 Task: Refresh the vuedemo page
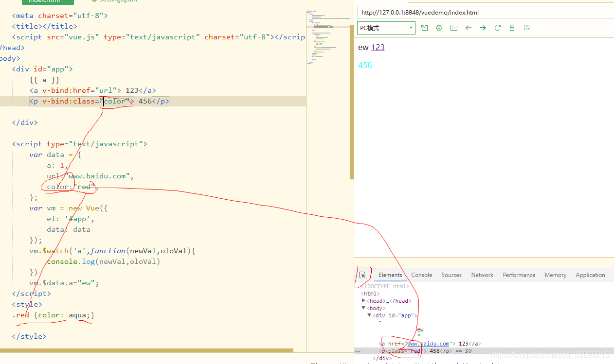(x=497, y=28)
